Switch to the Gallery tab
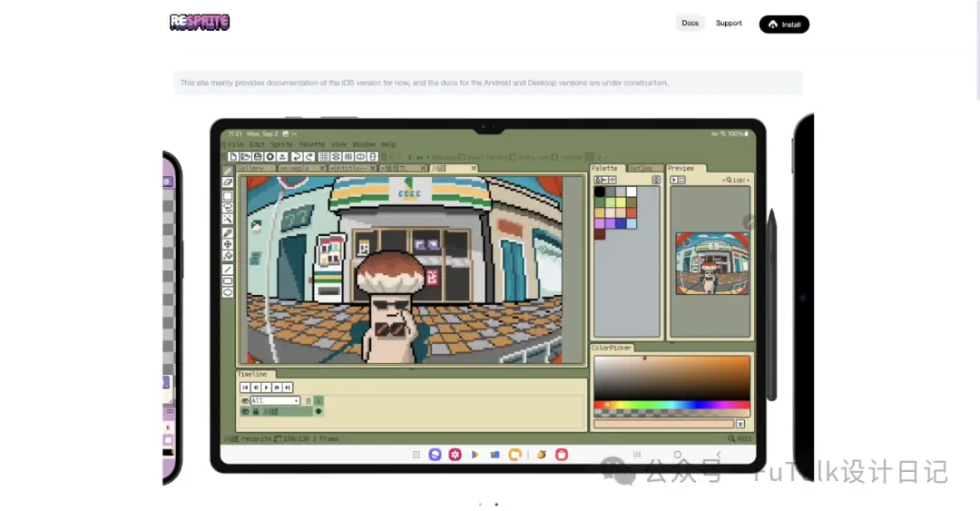Viewport: 980px width, 511px height. pos(255,168)
